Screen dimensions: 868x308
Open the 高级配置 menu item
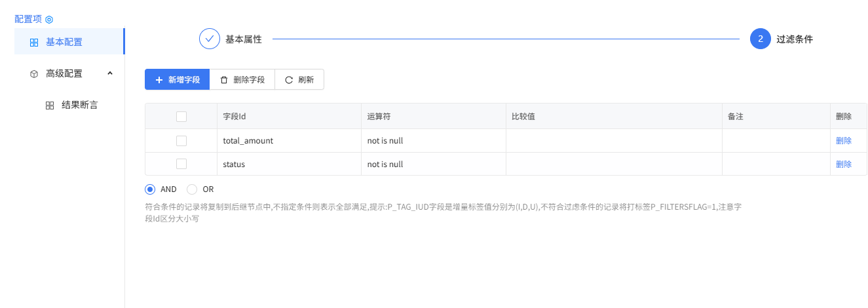point(69,73)
